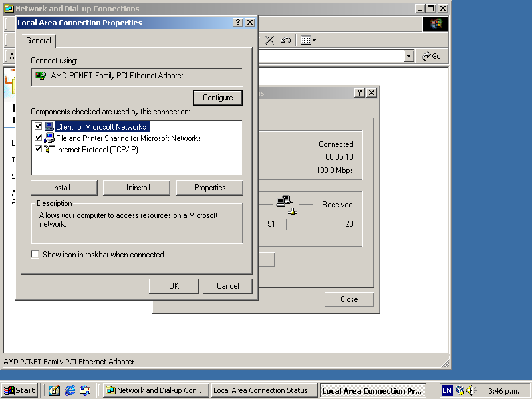Click the network activity icon in Status dialog
This screenshot has width=532, height=399.
287,205
